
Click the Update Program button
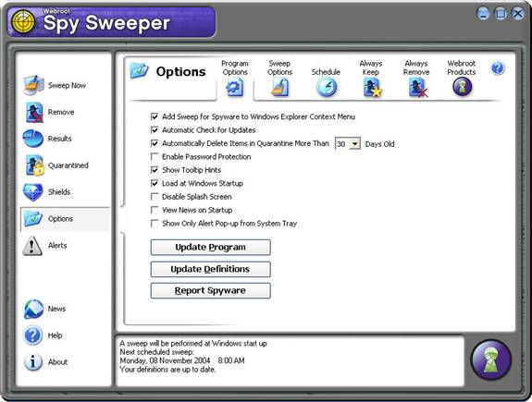211,248
